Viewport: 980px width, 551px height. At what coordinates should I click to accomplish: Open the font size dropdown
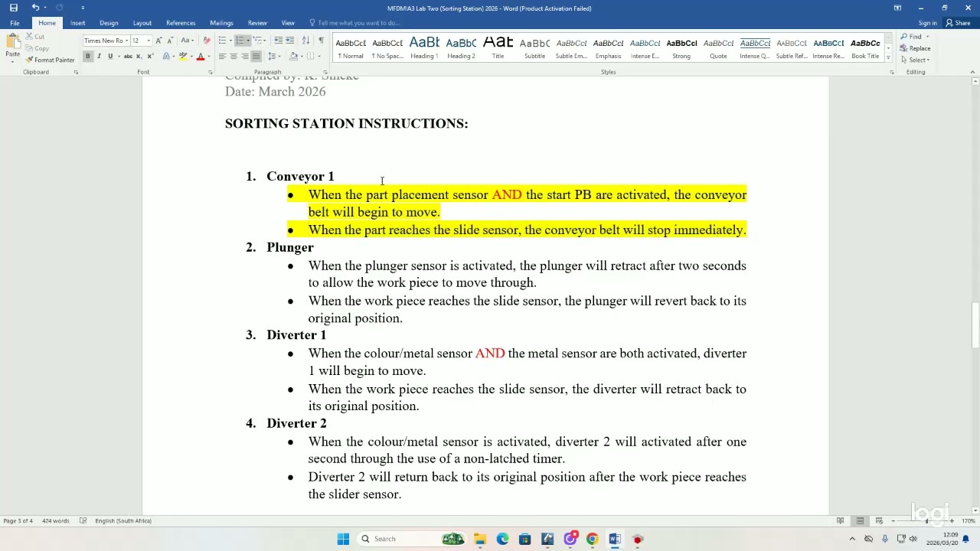pos(149,41)
